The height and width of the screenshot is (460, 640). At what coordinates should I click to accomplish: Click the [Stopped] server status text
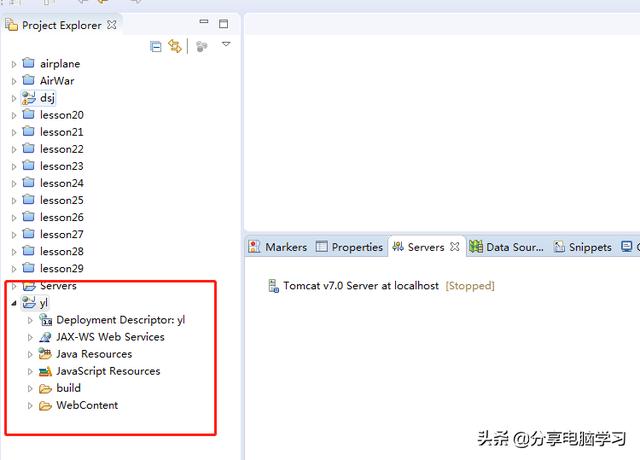point(470,286)
